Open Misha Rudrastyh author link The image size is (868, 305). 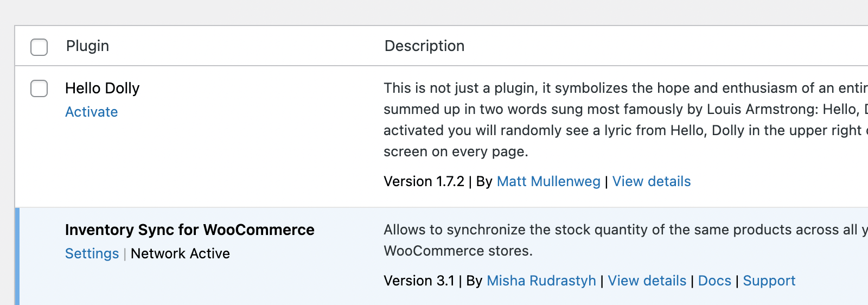click(x=541, y=281)
